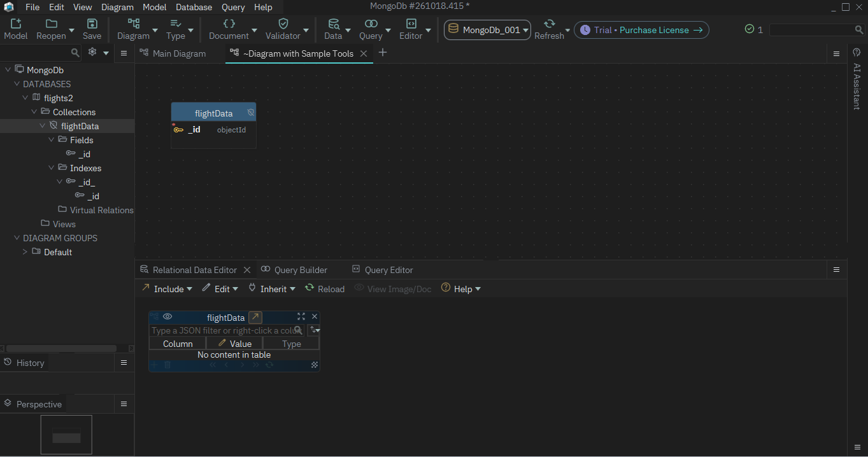Expand the Default diagram group
Image resolution: width=868 pixels, height=457 pixels.
click(x=25, y=251)
